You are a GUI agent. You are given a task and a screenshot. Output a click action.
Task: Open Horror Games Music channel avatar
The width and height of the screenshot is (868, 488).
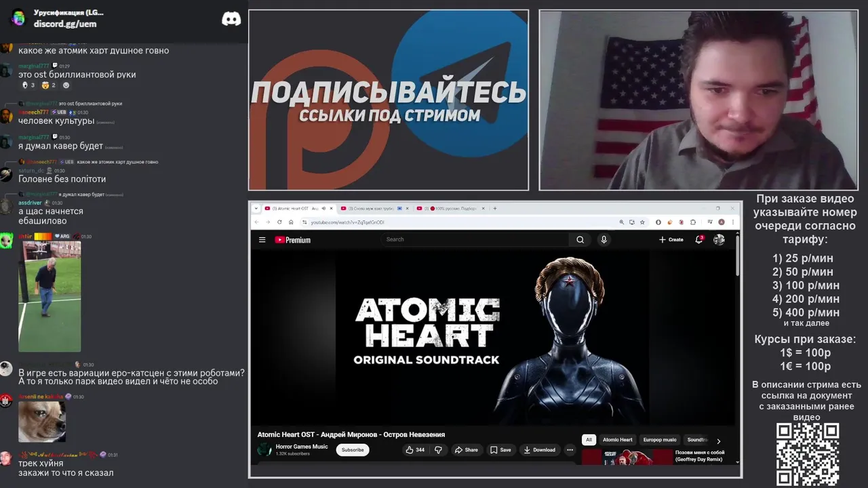click(x=264, y=449)
